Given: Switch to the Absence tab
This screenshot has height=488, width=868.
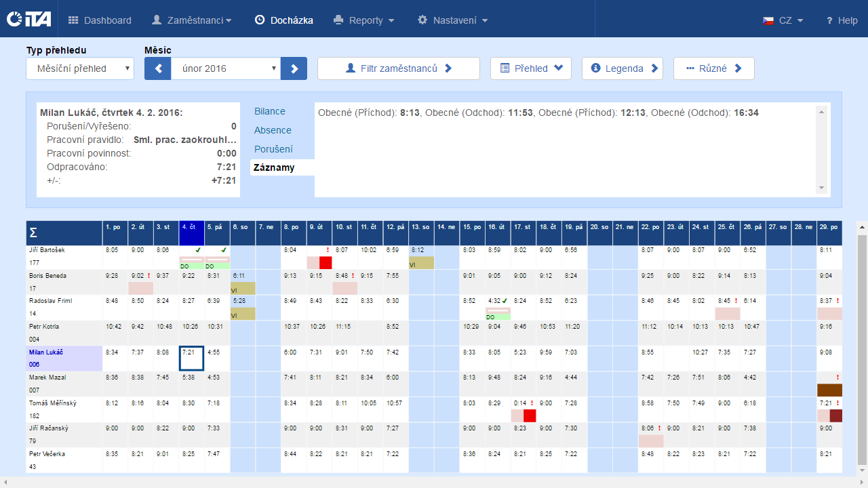Looking at the screenshot, I should [x=273, y=130].
